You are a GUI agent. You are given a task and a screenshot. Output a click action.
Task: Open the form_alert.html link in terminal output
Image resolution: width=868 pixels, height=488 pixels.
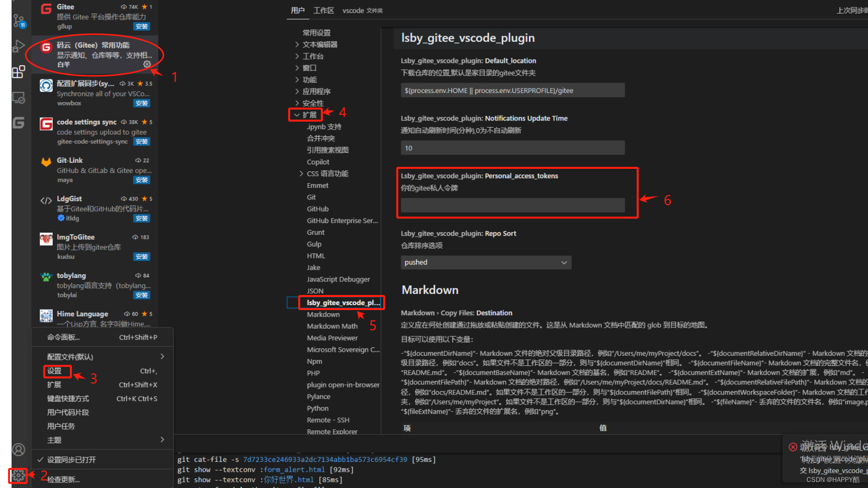(294, 469)
